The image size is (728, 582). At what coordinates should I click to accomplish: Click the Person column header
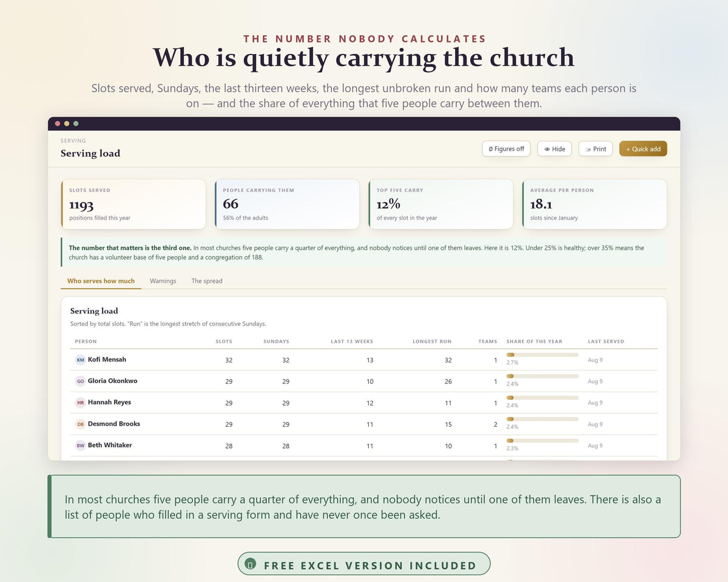pyautogui.click(x=86, y=341)
